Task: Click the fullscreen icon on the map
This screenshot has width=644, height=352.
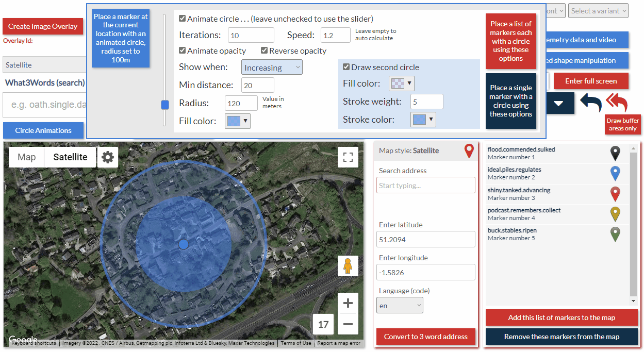Action: coord(348,157)
